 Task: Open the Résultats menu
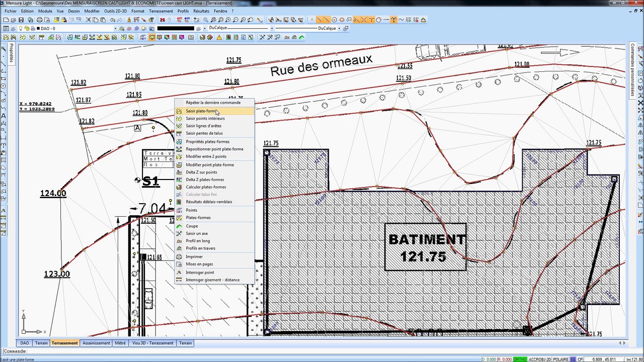(x=201, y=11)
